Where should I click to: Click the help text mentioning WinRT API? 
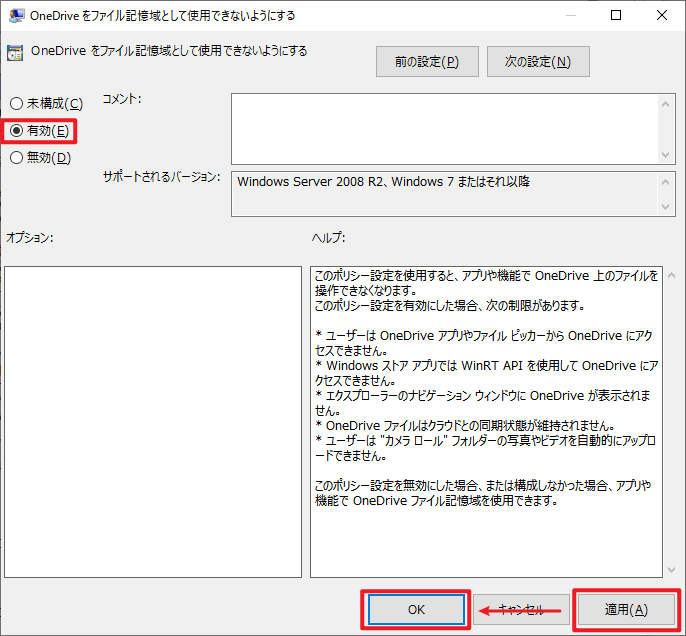(x=486, y=373)
